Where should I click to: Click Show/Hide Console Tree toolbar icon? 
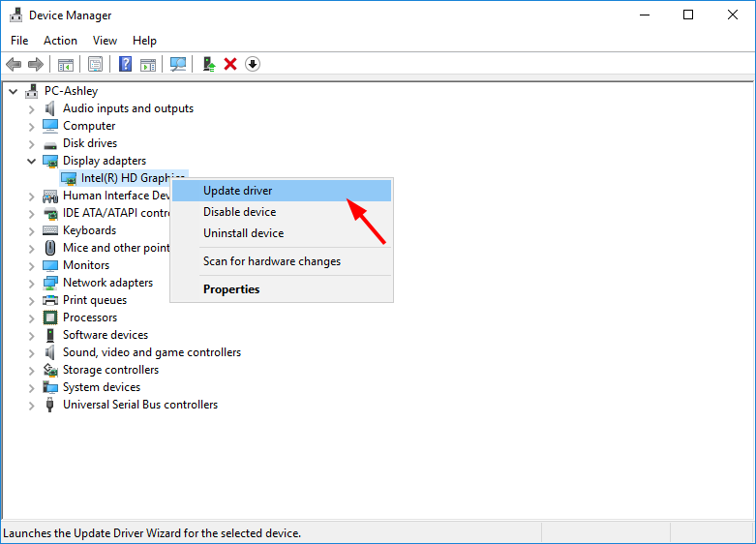click(66, 64)
